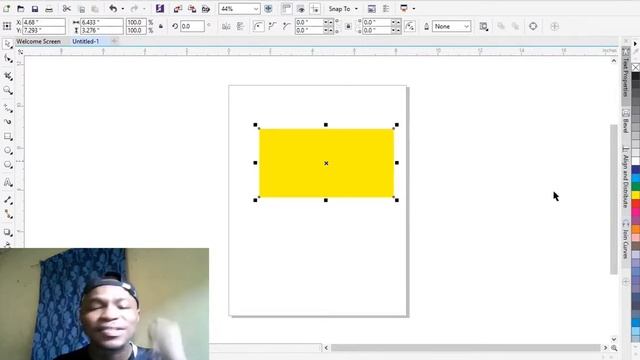
Task: Select the Ellipse tool
Action: point(8,151)
